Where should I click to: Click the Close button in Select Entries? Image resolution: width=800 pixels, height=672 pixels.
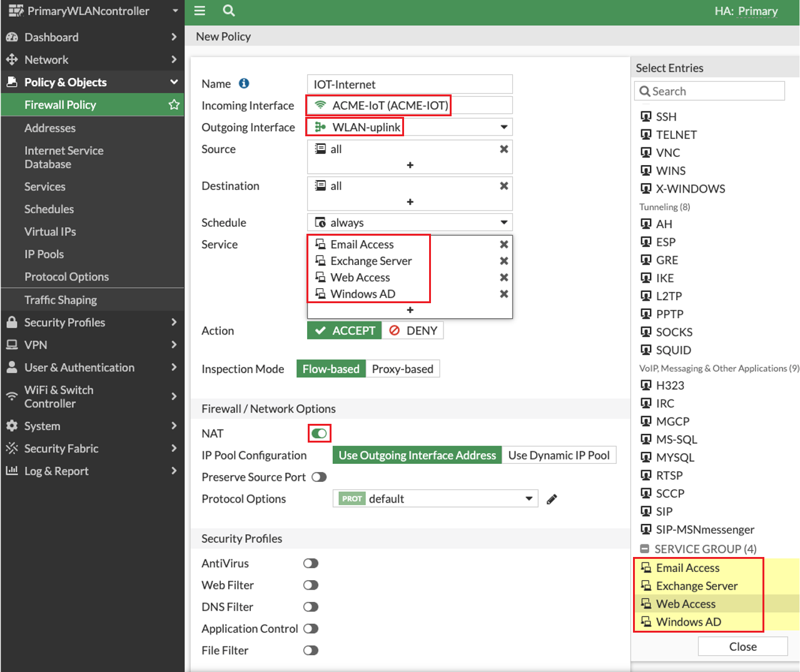(x=742, y=646)
